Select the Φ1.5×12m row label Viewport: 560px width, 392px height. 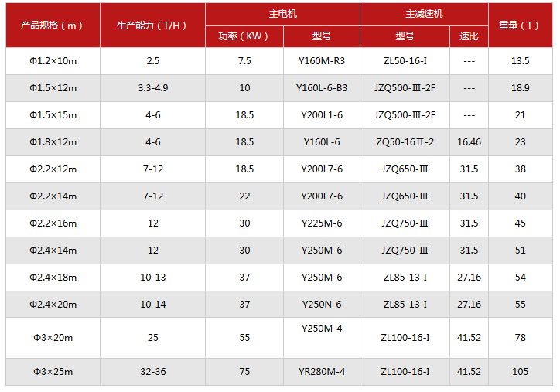(53, 88)
